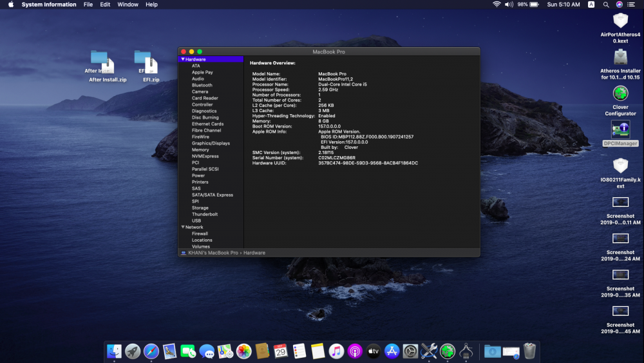
Task: Select Clover Configurator desktop icon
Action: (620, 93)
